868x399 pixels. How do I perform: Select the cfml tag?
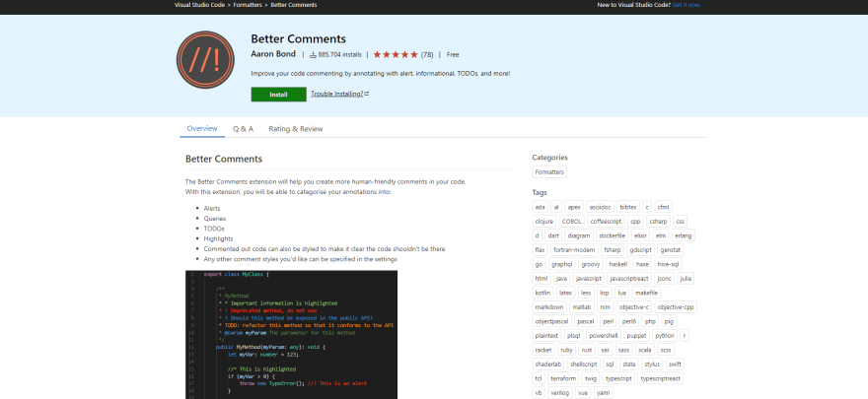[x=663, y=207]
